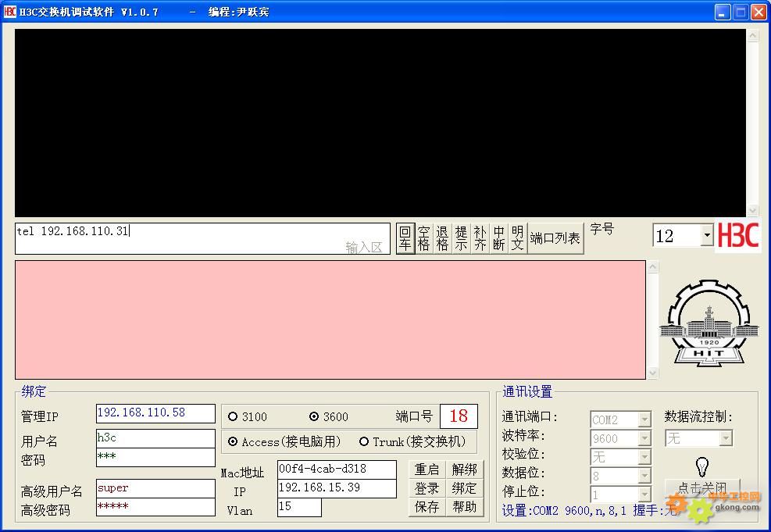The height and width of the screenshot is (532, 771).
Task: Click the pink area scrollbar down arrow
Action: pos(652,373)
